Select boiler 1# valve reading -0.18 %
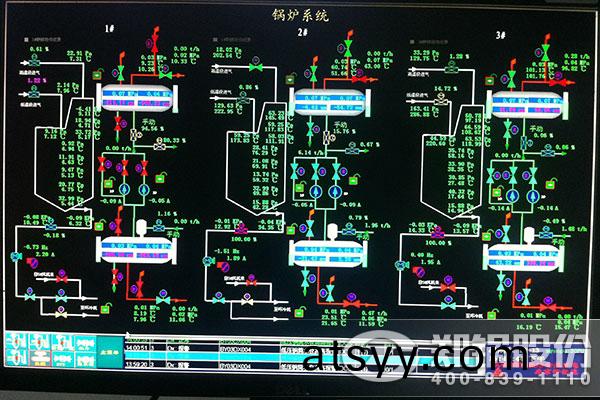600x400 pixels. pyautogui.click(x=51, y=225)
